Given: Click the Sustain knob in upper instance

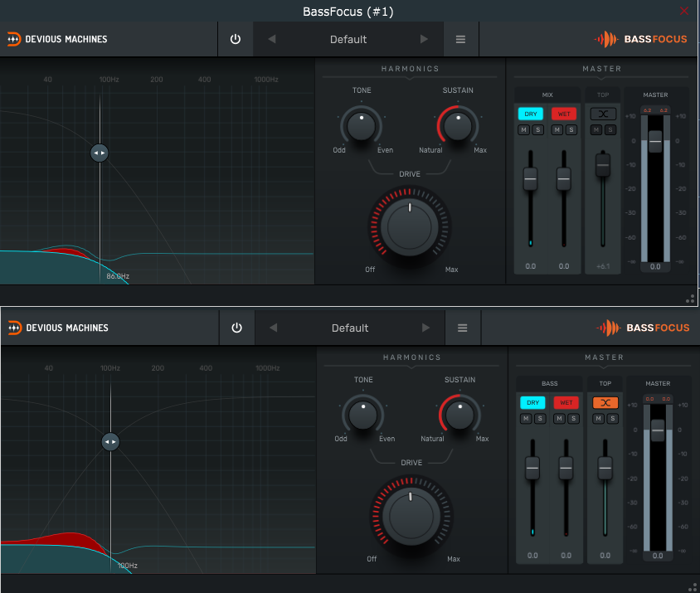Looking at the screenshot, I should click(x=458, y=126).
